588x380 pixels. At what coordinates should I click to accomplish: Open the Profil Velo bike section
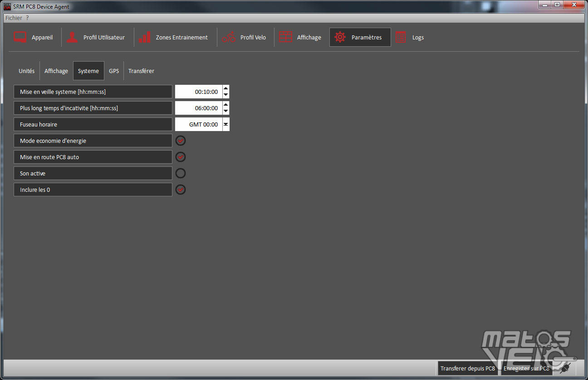[x=244, y=37]
